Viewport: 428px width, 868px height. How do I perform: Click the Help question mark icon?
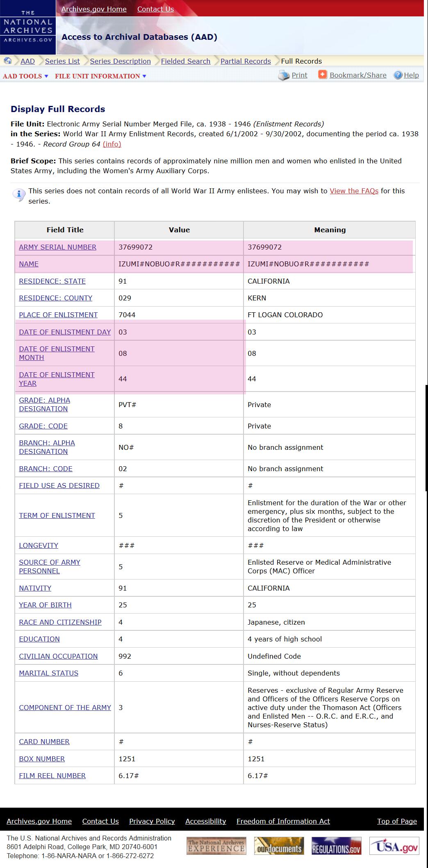(x=398, y=75)
